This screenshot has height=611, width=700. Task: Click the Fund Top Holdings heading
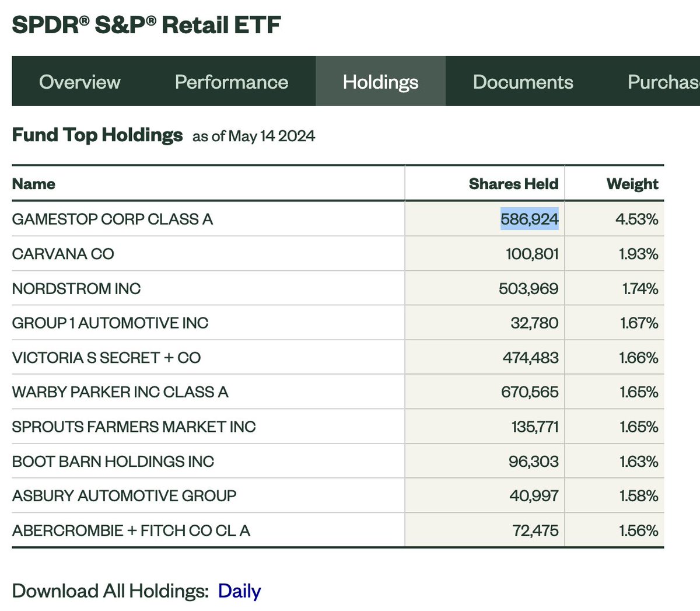pyautogui.click(x=97, y=135)
